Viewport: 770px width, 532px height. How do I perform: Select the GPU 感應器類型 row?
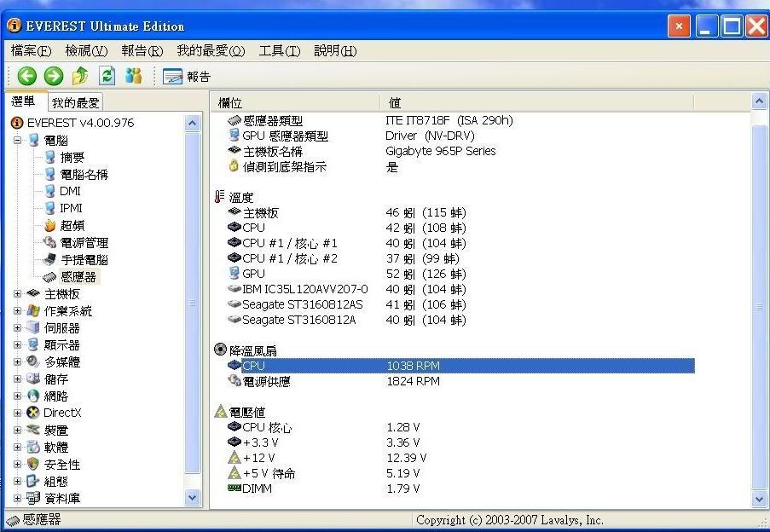coord(461,136)
